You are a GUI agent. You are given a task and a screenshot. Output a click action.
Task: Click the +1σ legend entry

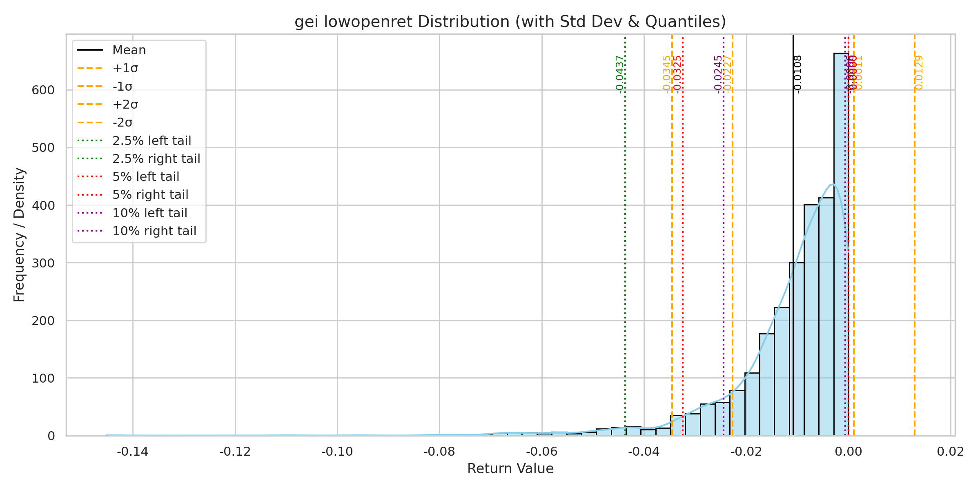click(x=125, y=68)
